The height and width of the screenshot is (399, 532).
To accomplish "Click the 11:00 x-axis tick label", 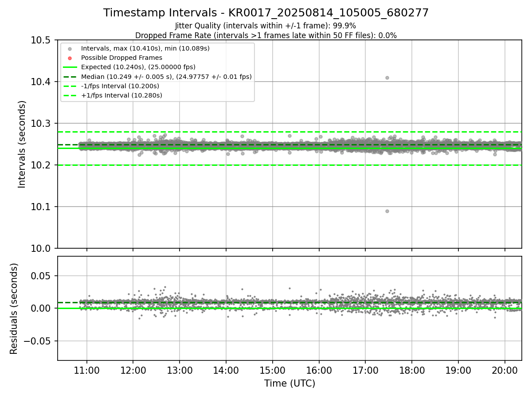I will coord(87,370).
